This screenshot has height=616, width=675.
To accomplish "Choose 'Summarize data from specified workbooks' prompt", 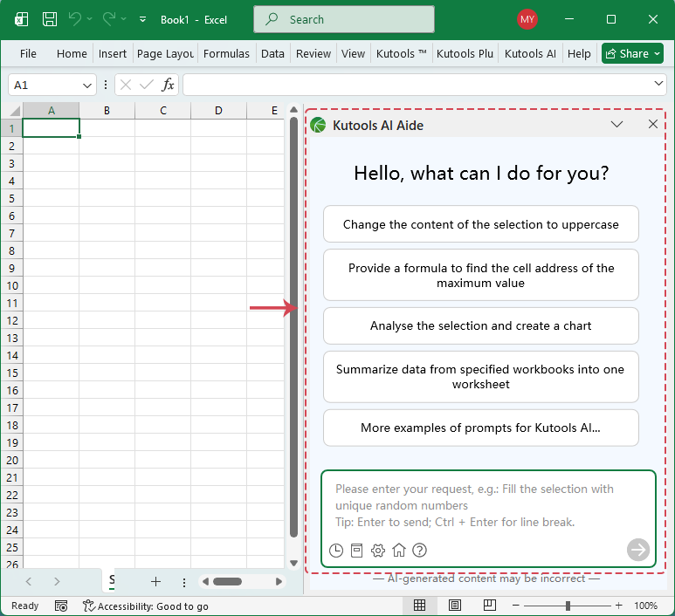I will pos(481,377).
